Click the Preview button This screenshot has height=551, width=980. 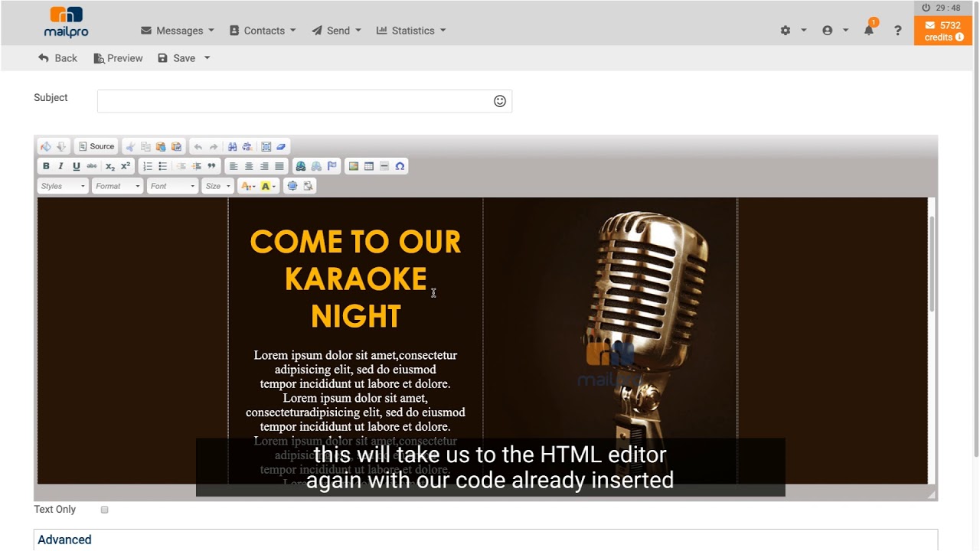coord(118,58)
